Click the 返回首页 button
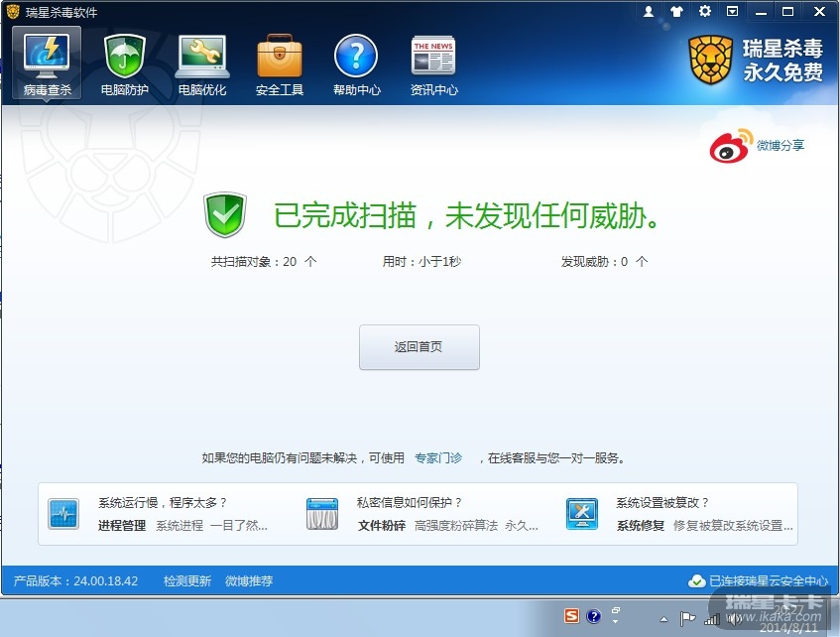This screenshot has height=637, width=840. pos(419,347)
